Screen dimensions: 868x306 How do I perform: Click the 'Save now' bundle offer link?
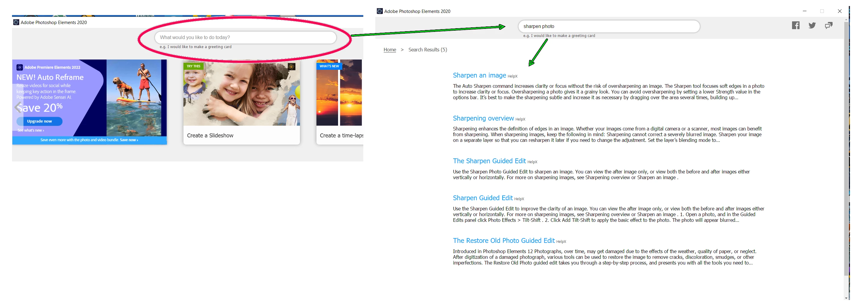tap(129, 140)
